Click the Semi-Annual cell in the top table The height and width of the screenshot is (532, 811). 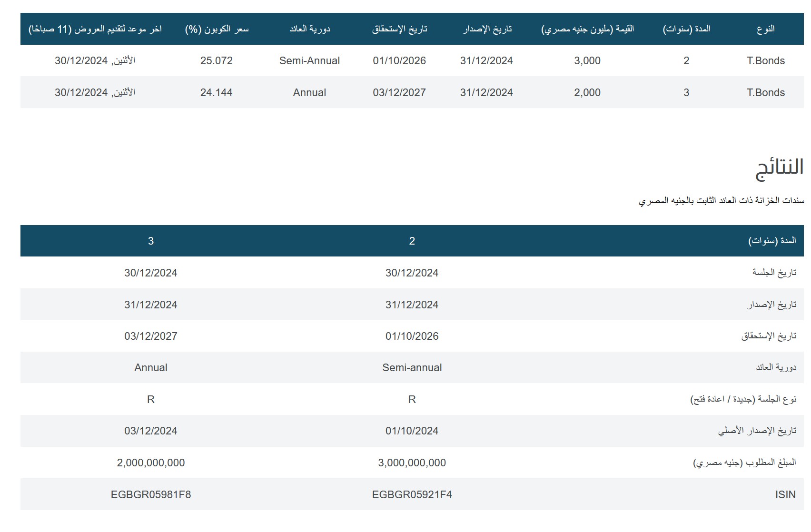309,61
